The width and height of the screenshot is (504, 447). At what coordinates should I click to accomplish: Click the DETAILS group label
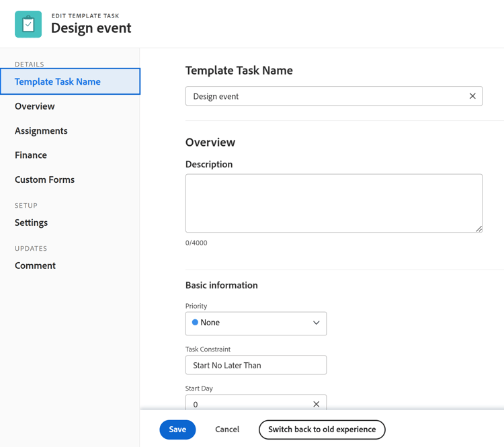(x=30, y=64)
